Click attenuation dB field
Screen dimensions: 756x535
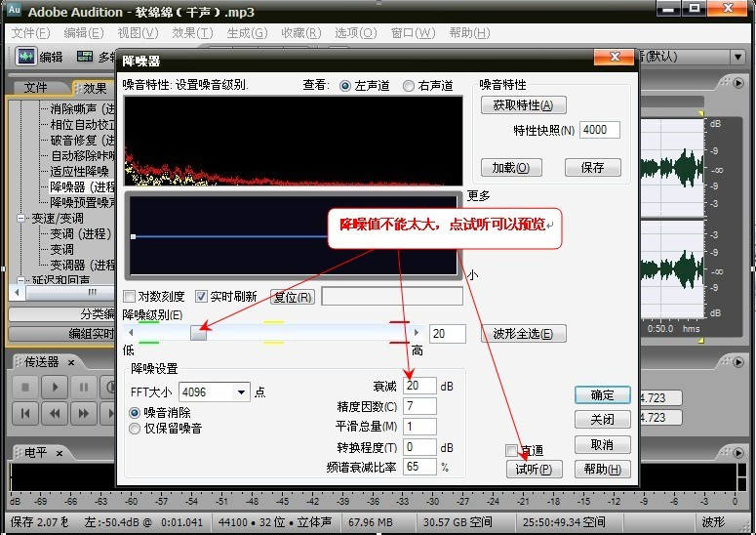[x=419, y=386]
